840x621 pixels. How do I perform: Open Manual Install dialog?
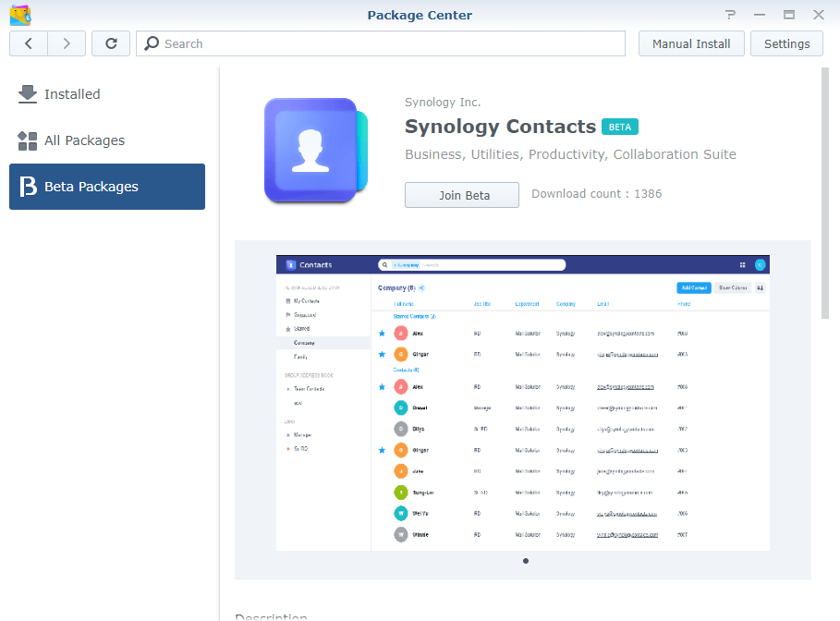[x=691, y=43]
